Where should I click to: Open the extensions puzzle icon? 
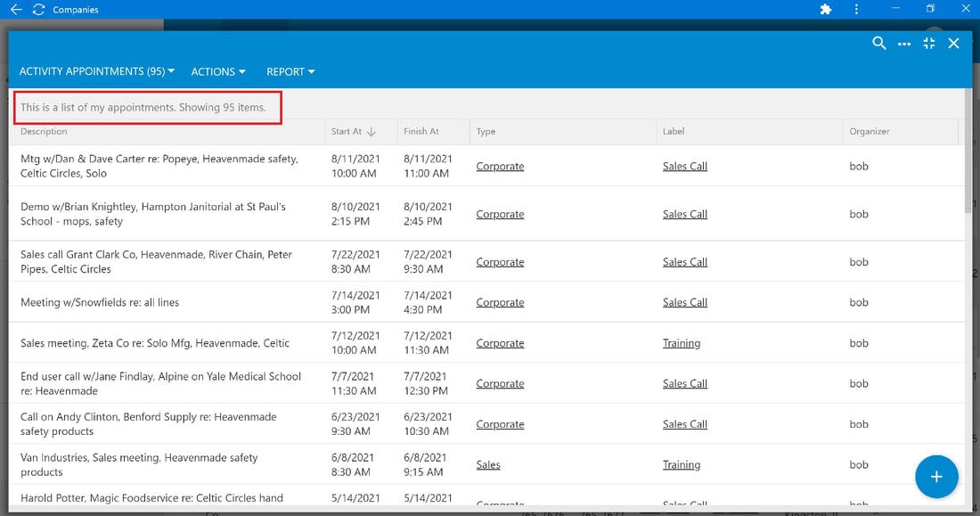[826, 10]
